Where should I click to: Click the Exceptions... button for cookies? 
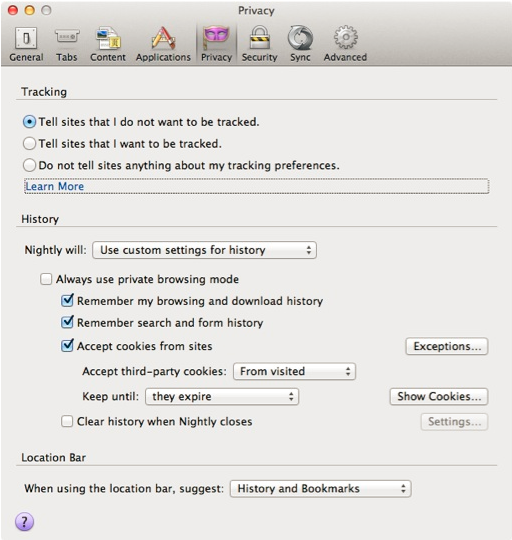[x=447, y=346]
